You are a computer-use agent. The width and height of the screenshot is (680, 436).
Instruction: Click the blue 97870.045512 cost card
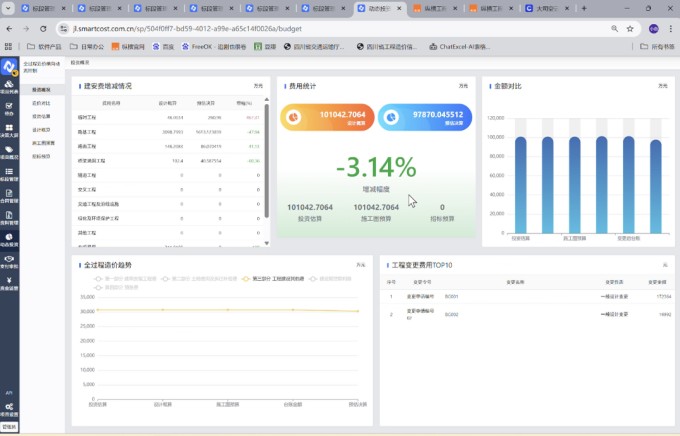424,116
